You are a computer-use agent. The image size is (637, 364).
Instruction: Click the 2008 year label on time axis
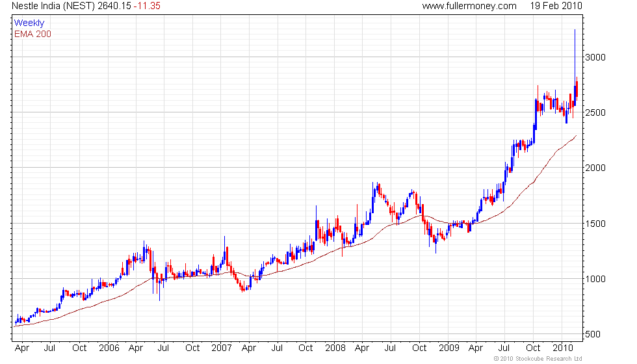[335, 348]
